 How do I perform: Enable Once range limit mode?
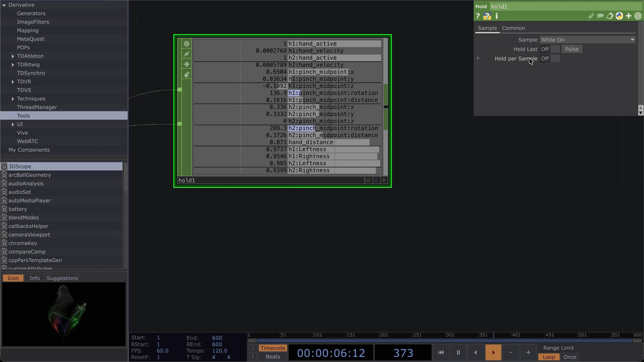tap(570, 357)
